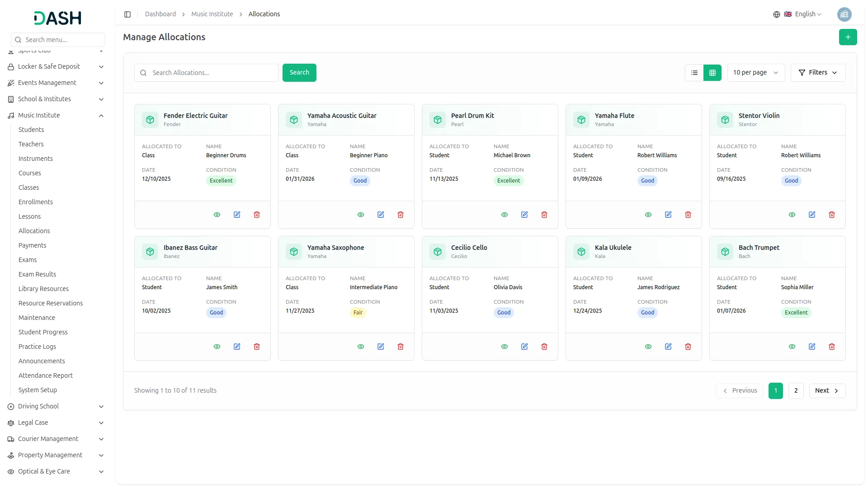Edit the Cecilio Cello allocation
The width and height of the screenshot is (868, 488).
point(524,347)
